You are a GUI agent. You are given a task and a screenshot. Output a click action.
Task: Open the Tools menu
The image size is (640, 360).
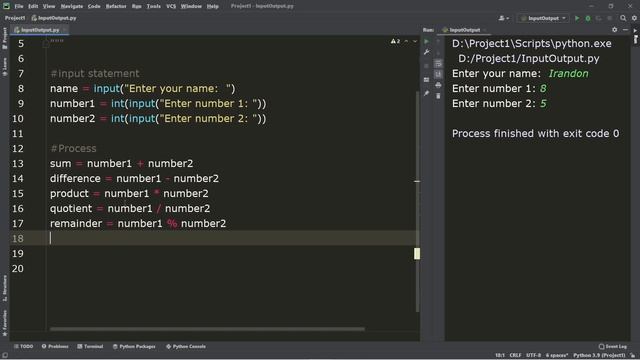(x=153, y=6)
